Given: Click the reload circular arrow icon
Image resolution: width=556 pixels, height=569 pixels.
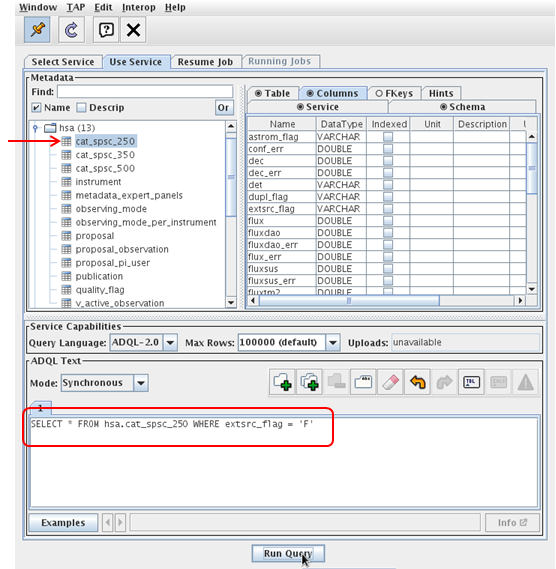Looking at the screenshot, I should pyautogui.click(x=71, y=30).
